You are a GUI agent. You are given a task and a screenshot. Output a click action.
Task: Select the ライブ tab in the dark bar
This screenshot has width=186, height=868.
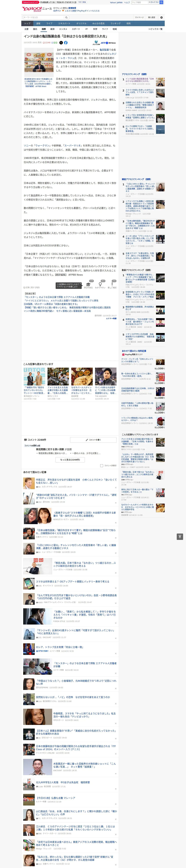click(49, 24)
